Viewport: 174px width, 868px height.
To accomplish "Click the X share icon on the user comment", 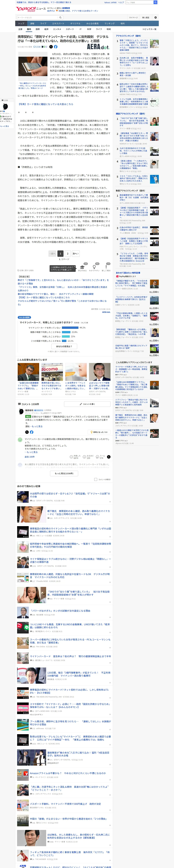I will click(x=109, y=457).
